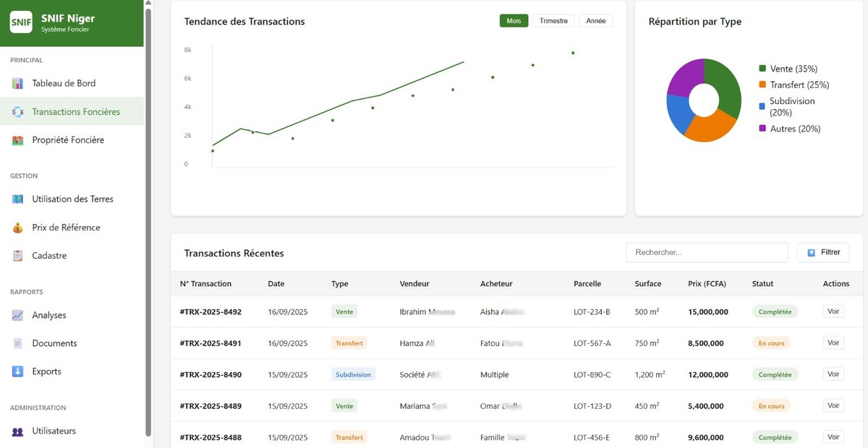Click the orange Transfert pie slice
The image size is (868, 448).
[x=710, y=128]
